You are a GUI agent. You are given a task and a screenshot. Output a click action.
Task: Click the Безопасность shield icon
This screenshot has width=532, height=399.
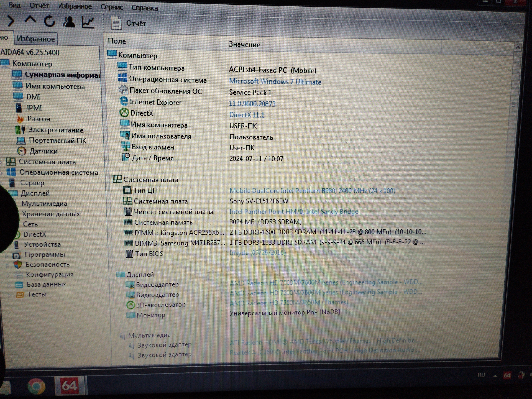pos(18,265)
